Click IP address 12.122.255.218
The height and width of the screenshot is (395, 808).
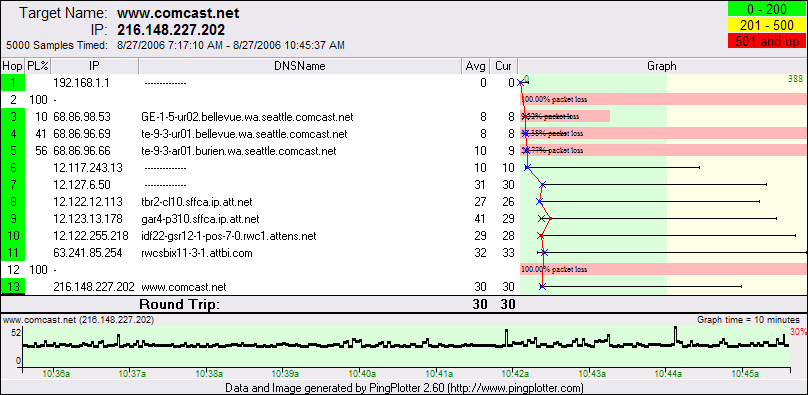point(91,236)
